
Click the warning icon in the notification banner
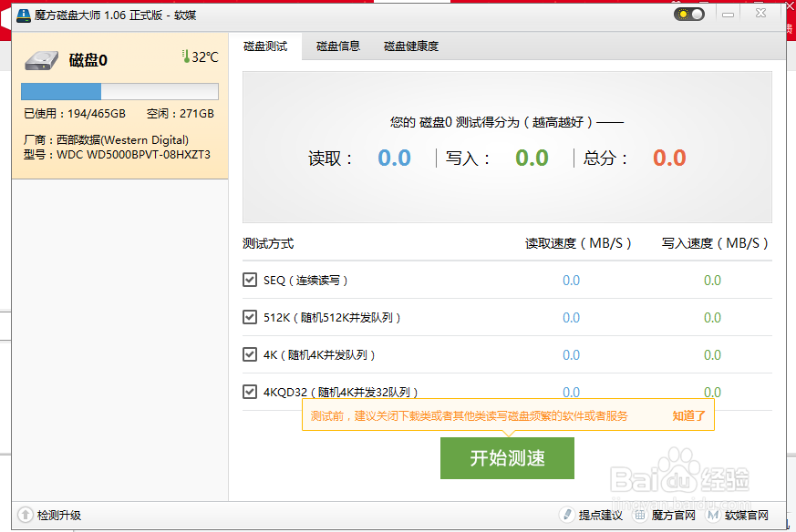click(312, 414)
